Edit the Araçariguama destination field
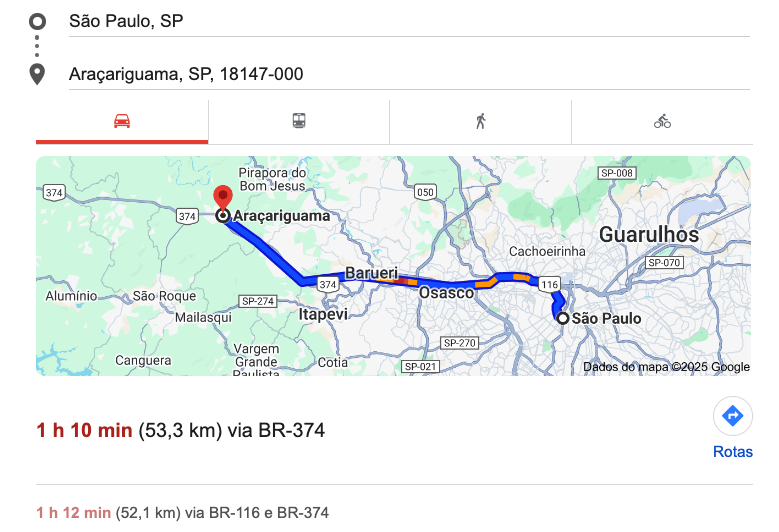 coord(400,74)
